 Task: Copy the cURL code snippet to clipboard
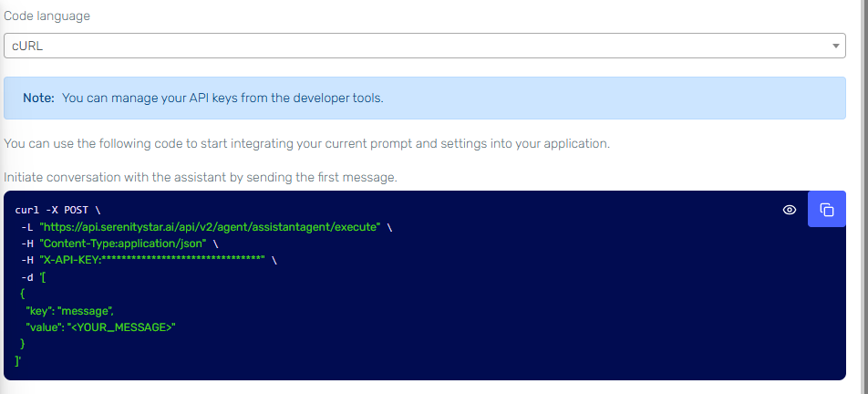click(827, 210)
